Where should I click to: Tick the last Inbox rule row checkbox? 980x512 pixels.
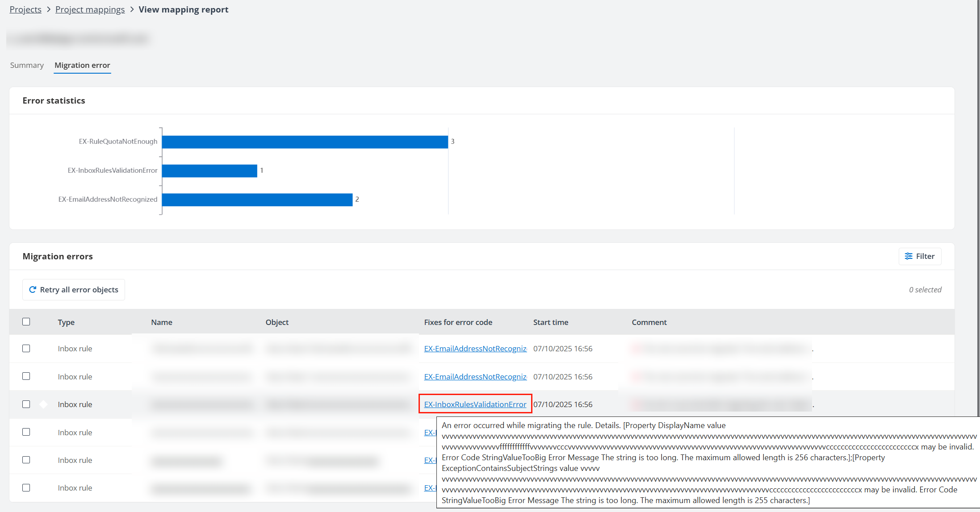26,488
